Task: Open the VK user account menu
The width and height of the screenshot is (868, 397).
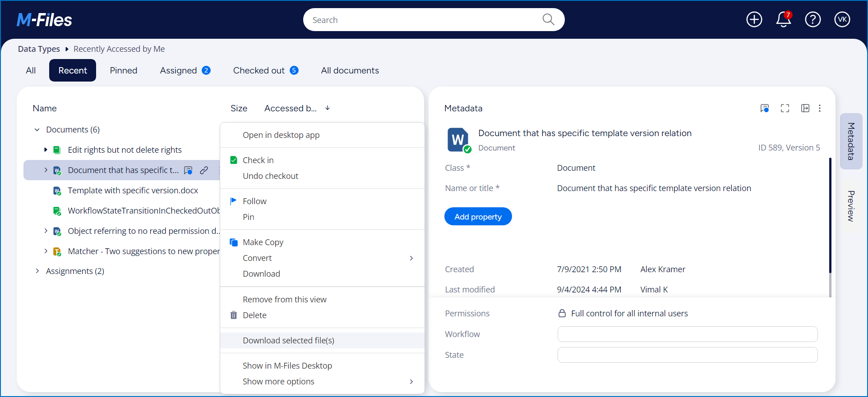Action: 842,19
